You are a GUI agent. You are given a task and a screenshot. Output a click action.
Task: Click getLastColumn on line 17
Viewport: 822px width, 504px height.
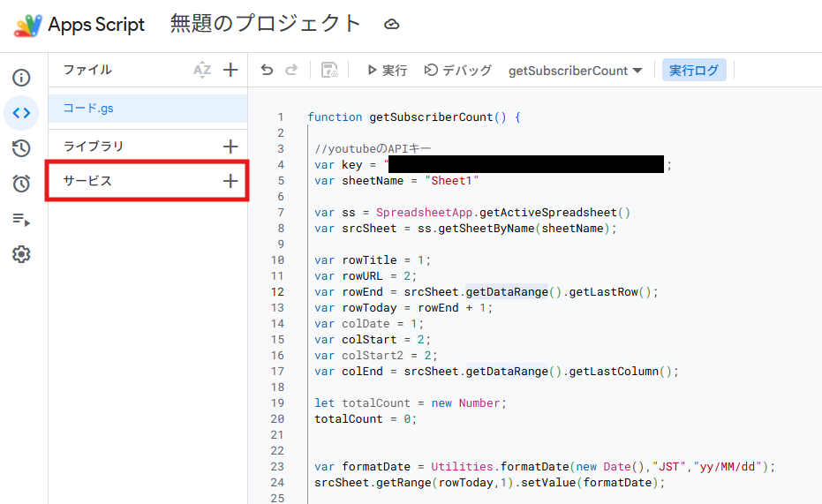click(614, 372)
